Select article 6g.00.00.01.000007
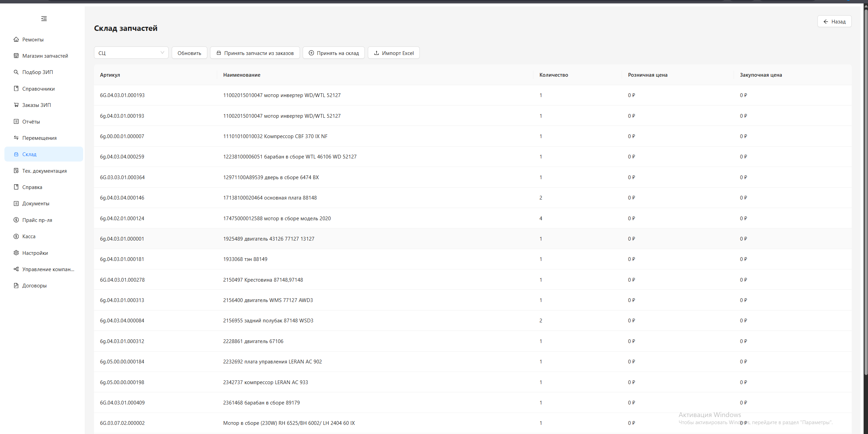The width and height of the screenshot is (868, 434). click(x=122, y=136)
